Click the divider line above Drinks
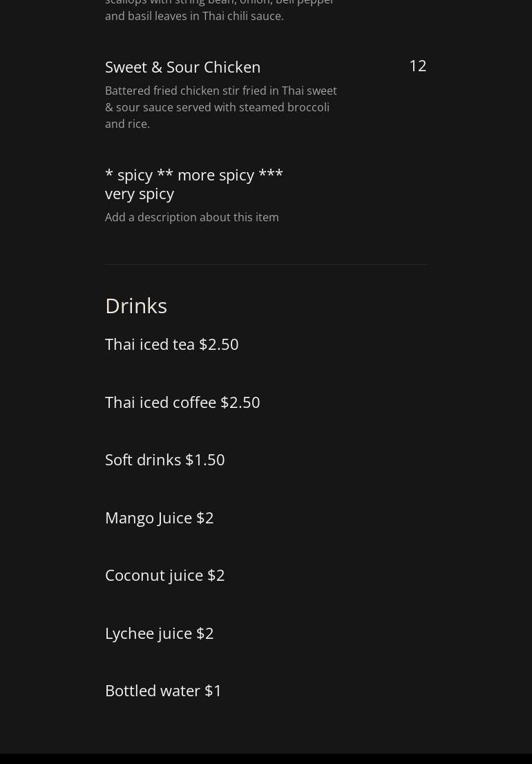This screenshot has height=764, width=532. pyautogui.click(x=266, y=264)
